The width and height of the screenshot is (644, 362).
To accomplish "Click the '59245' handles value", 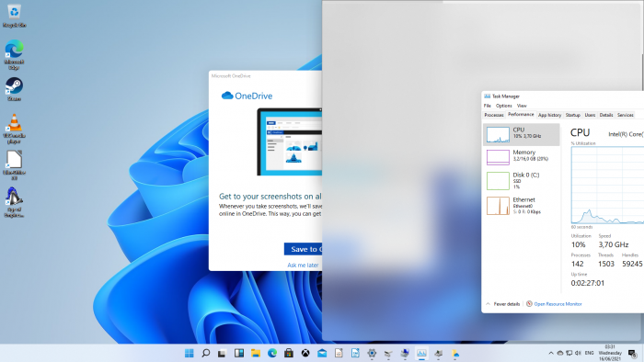I will (632, 264).
